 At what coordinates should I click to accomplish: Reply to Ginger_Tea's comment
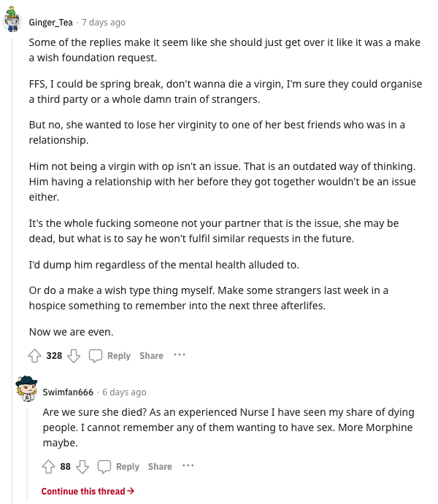(119, 356)
